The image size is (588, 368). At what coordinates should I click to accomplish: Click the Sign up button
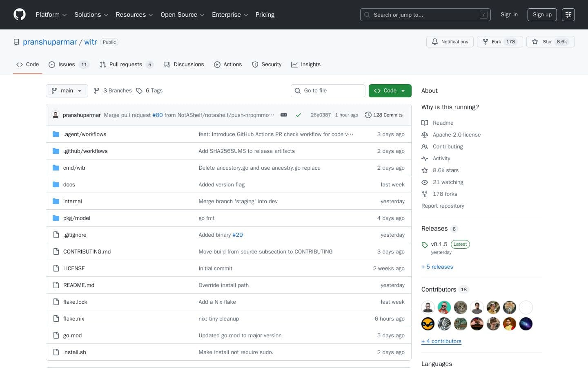pos(542,15)
